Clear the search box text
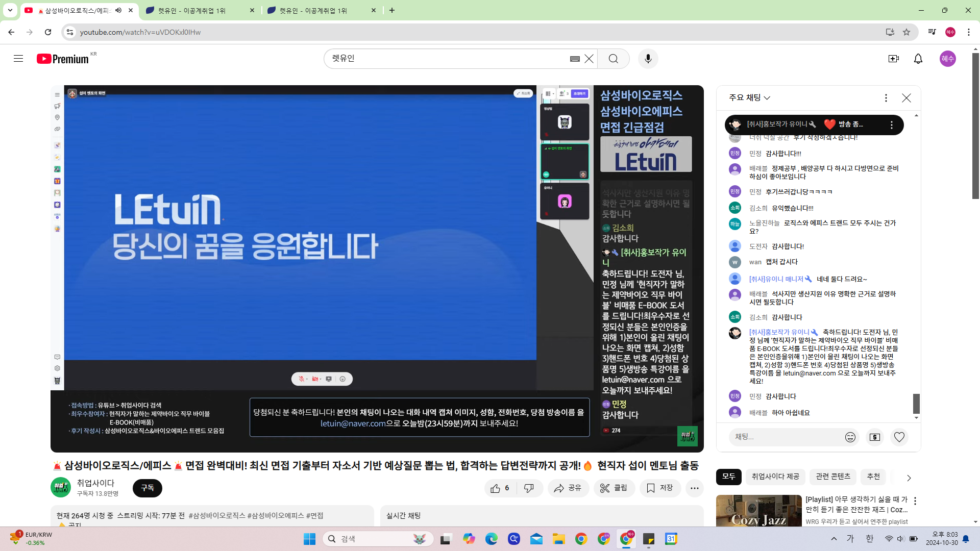This screenshot has height=551, width=980. coord(589,59)
